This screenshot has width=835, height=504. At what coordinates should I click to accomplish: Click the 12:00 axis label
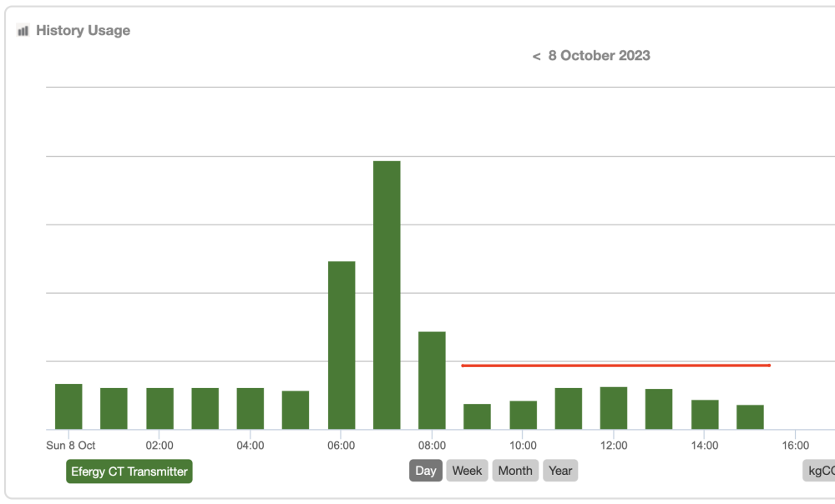tap(614, 446)
